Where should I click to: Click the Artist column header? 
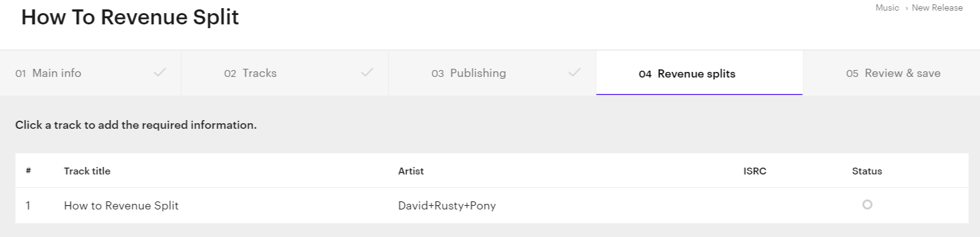[x=411, y=171]
